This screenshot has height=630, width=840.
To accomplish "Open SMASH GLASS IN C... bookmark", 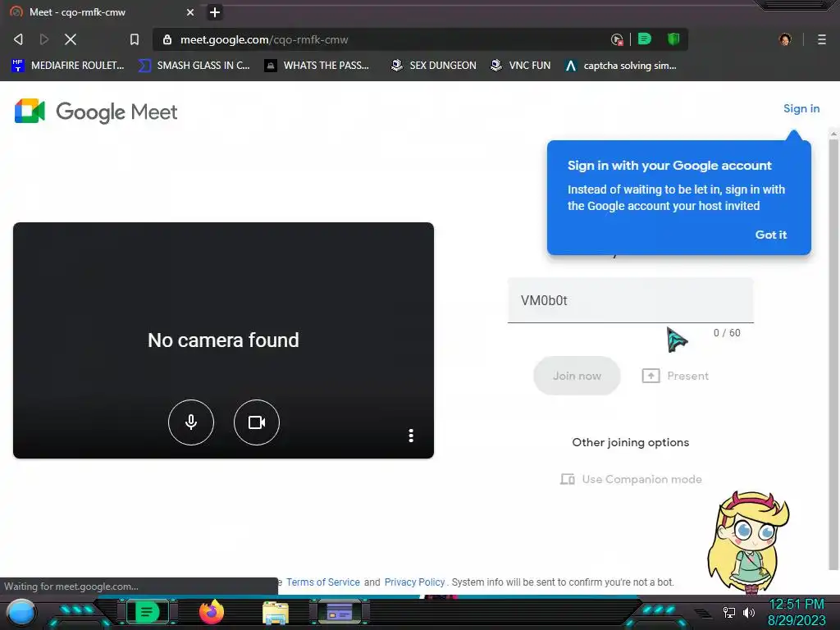I will pyautogui.click(x=194, y=66).
